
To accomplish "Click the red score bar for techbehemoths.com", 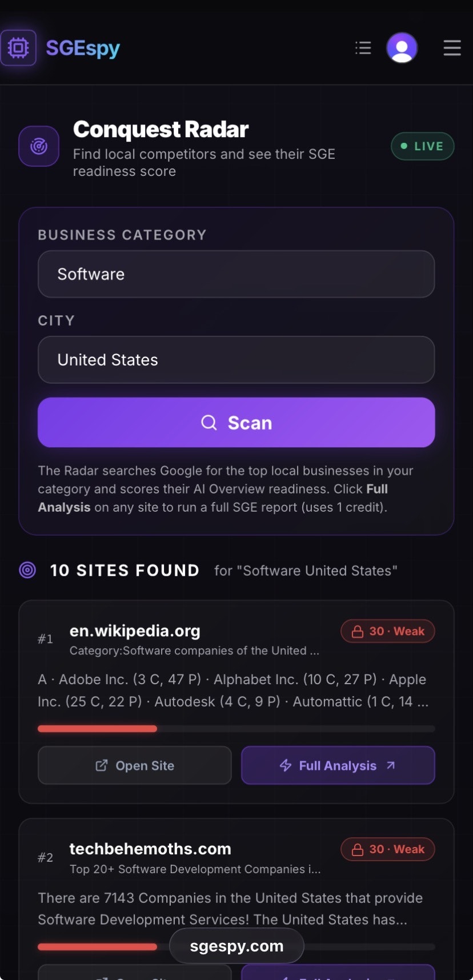I will pyautogui.click(x=97, y=947).
